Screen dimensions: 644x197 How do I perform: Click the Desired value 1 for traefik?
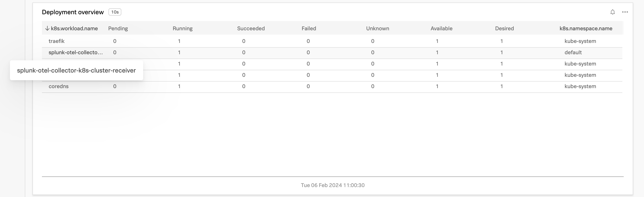click(502, 41)
